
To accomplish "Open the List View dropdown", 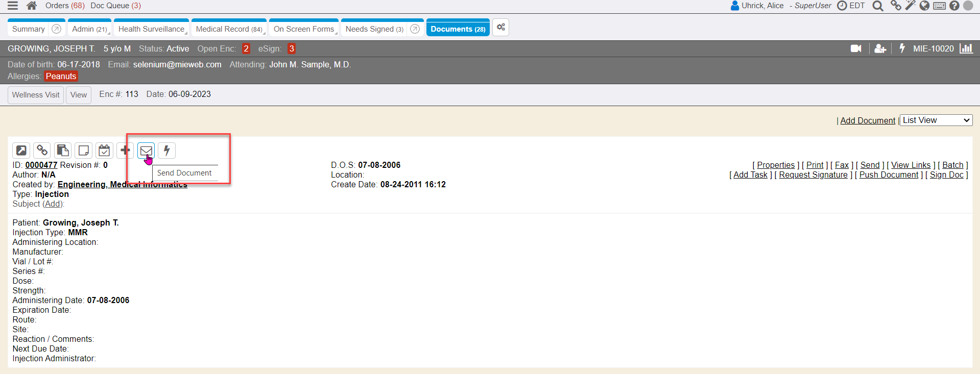I will [x=936, y=120].
